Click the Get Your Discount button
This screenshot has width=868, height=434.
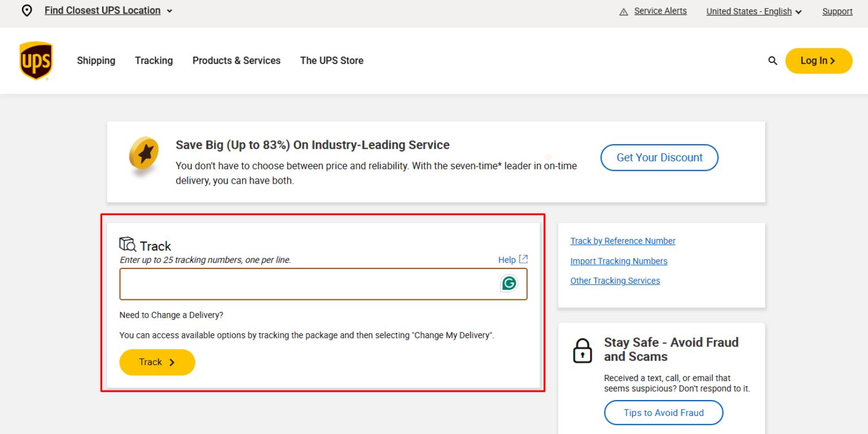tap(659, 158)
